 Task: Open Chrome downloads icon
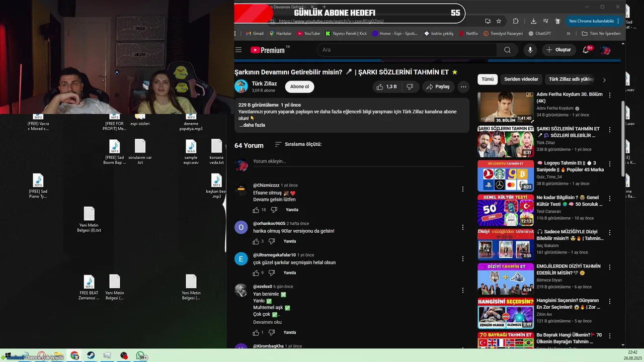point(533,21)
